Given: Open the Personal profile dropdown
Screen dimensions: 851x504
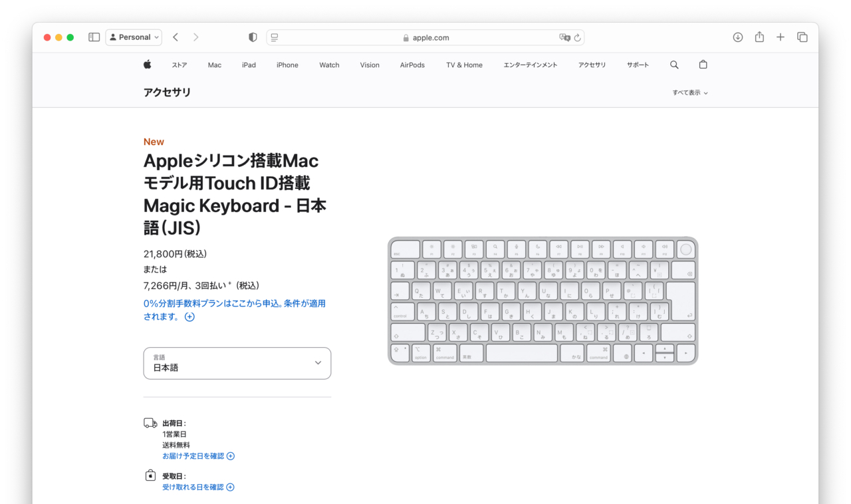Looking at the screenshot, I should [x=134, y=37].
